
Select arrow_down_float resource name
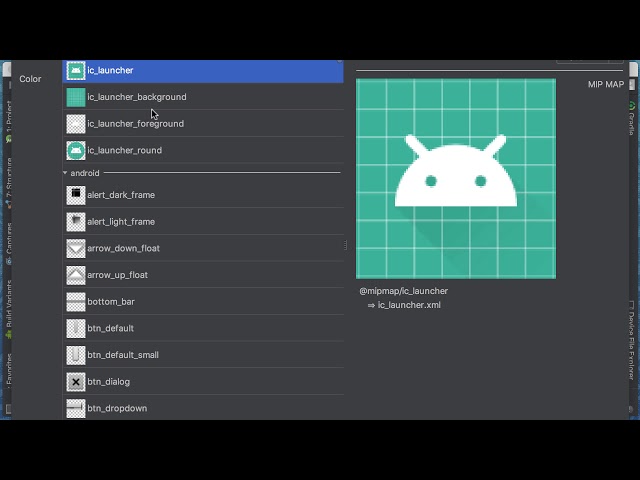tap(123, 248)
